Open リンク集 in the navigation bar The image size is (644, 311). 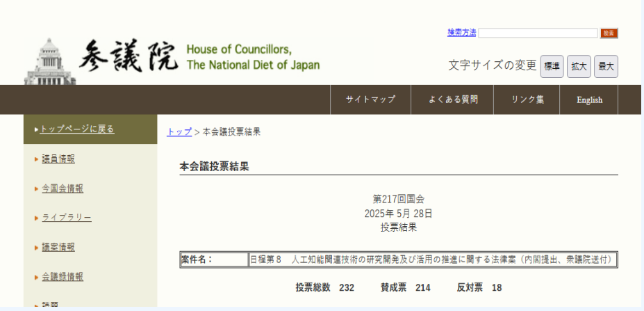click(x=527, y=99)
